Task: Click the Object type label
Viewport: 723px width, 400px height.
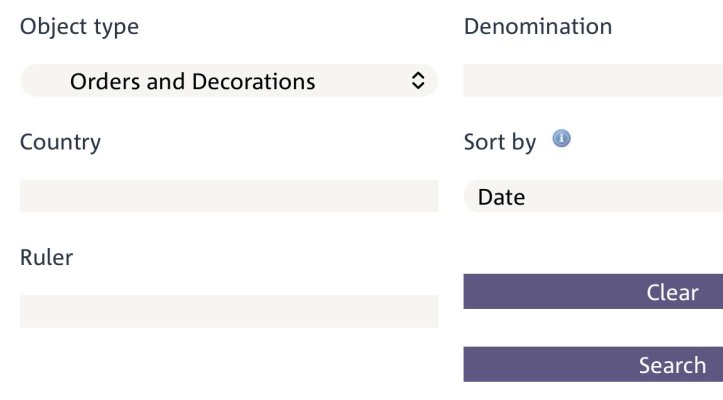Action: (x=79, y=26)
